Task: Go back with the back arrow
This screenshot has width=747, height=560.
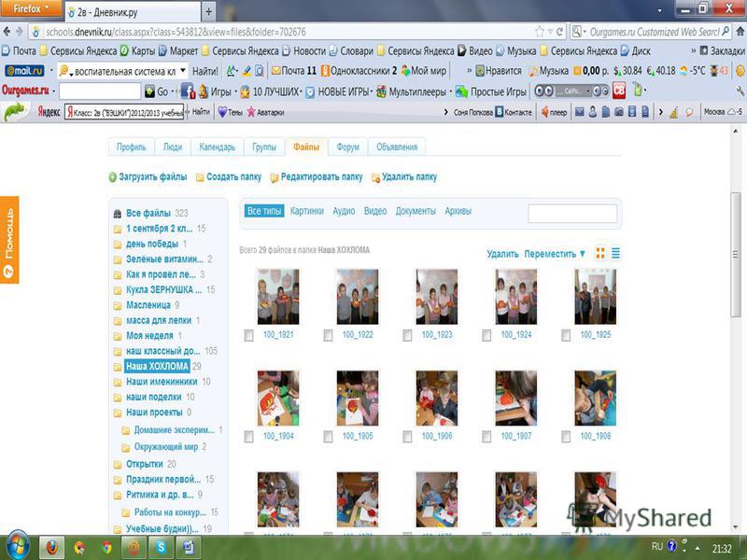Action: 7,32
